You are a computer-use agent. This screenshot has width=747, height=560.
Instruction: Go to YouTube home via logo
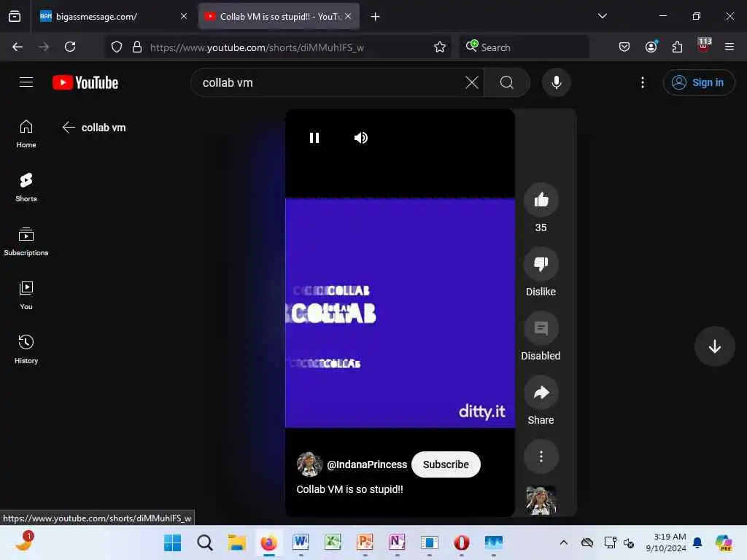[x=85, y=82]
